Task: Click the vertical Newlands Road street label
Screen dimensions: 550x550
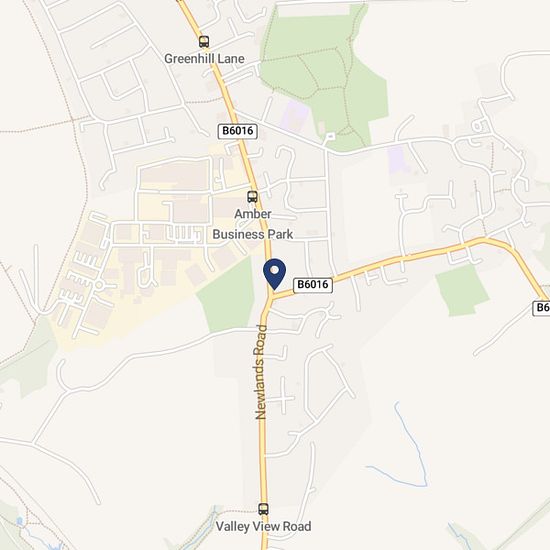Action: click(x=261, y=372)
